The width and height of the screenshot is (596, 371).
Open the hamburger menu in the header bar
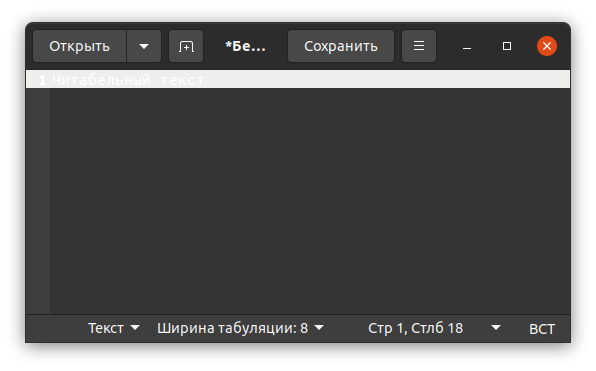(419, 46)
